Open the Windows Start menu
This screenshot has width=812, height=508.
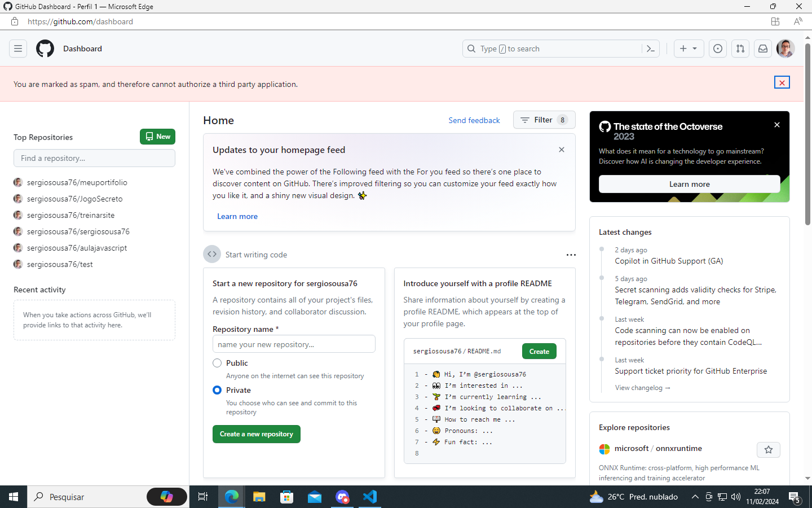[x=14, y=497]
